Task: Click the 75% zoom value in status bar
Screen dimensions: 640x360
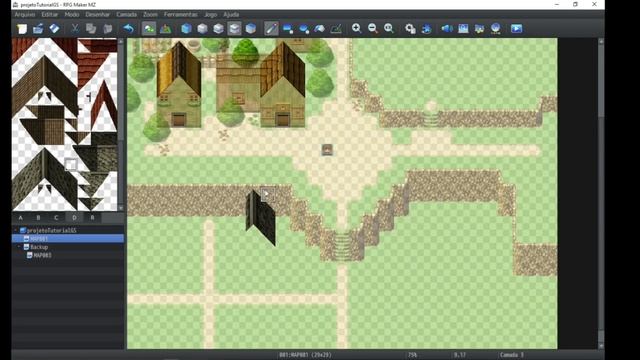Action: [x=413, y=355]
